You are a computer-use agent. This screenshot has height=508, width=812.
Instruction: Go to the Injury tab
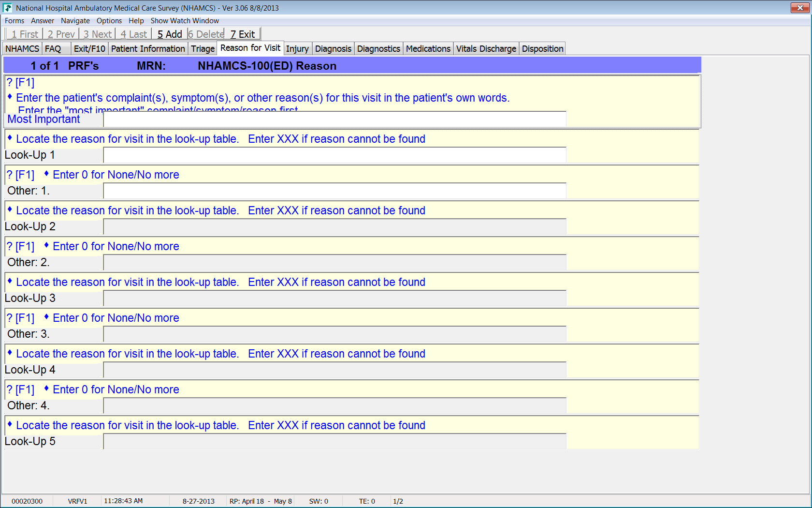(297, 49)
